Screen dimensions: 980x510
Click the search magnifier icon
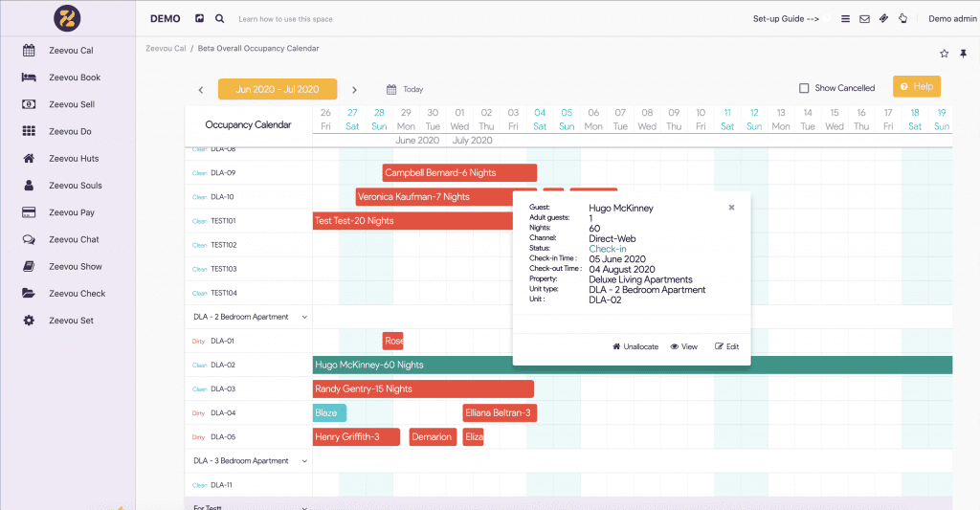tap(220, 19)
